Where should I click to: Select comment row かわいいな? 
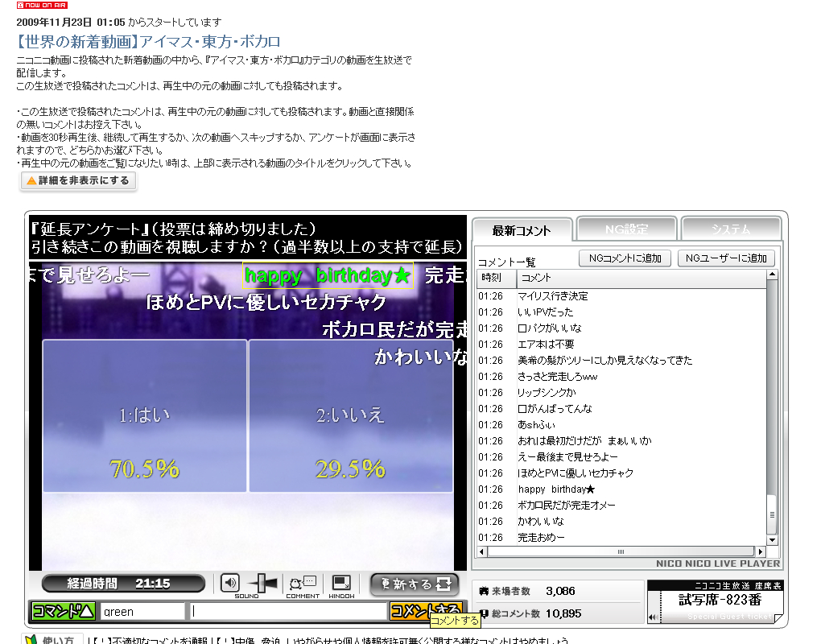[621, 522]
